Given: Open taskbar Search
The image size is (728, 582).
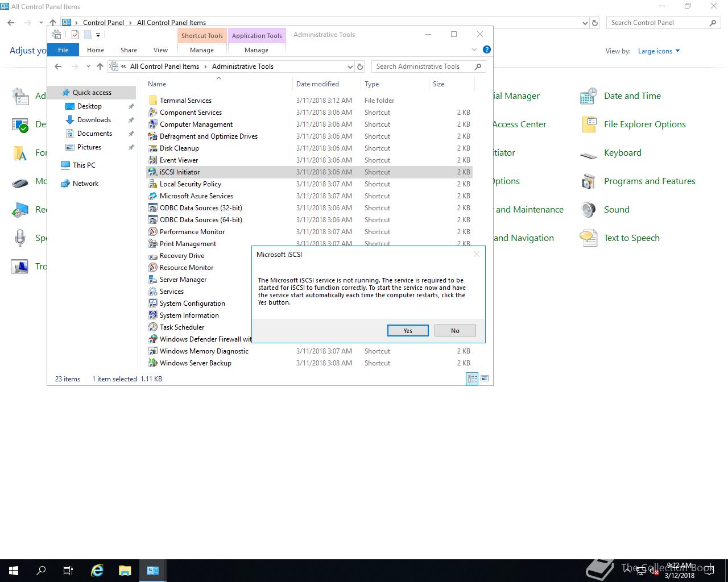Looking at the screenshot, I should (x=41, y=570).
